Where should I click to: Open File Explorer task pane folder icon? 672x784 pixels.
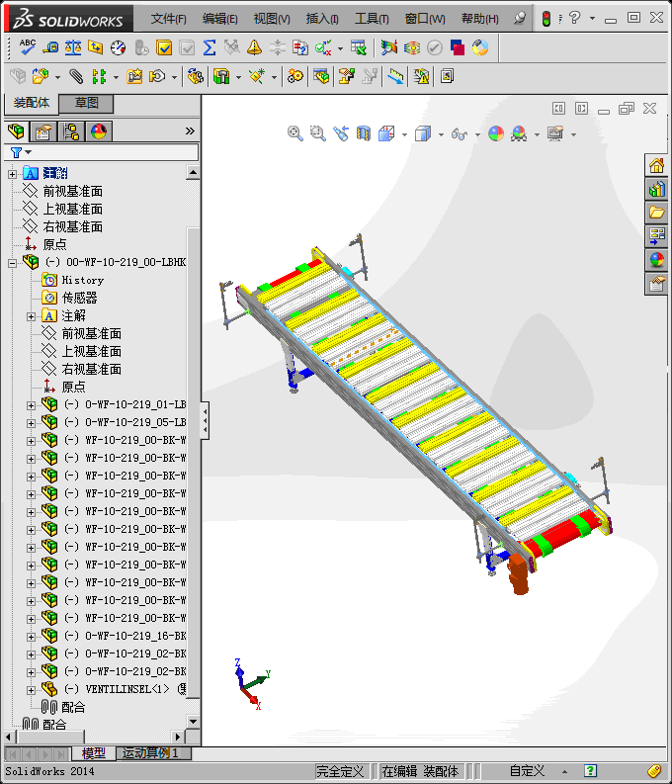656,213
